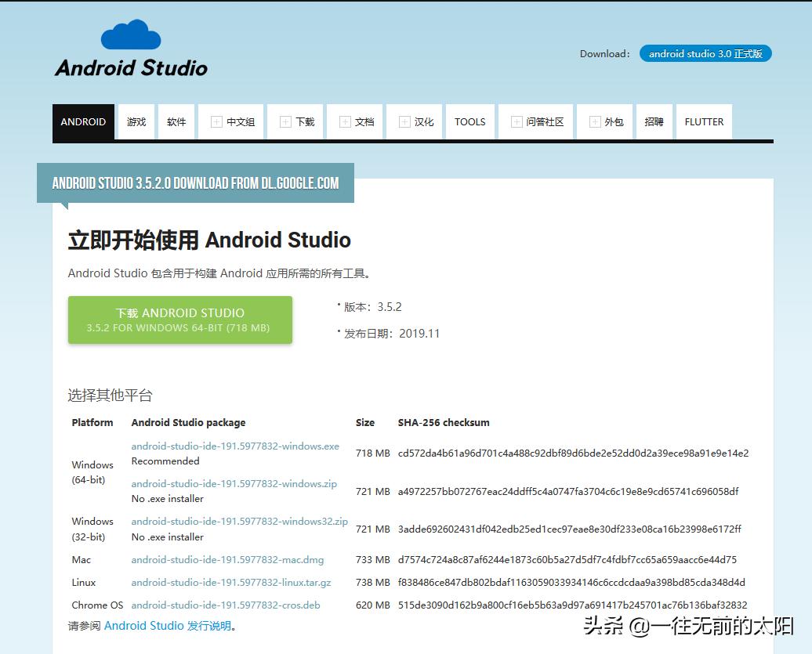This screenshot has height=654, width=812.
Task: Download the Linux tar.gz package
Action: (230, 582)
